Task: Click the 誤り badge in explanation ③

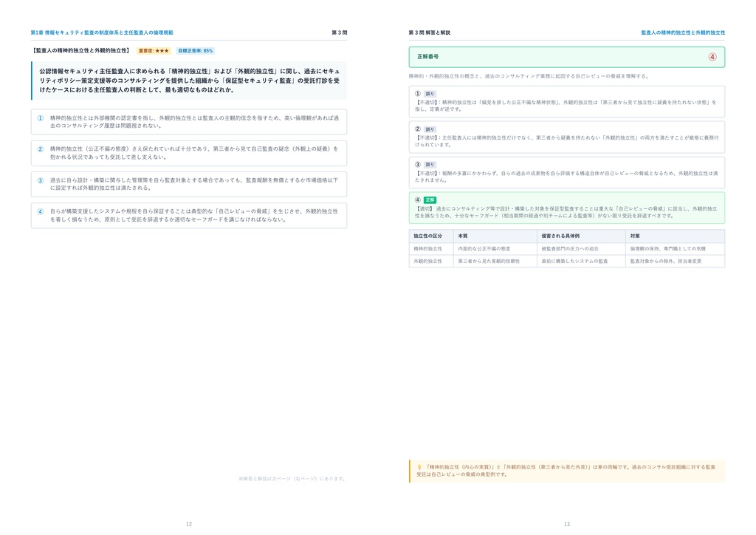Action: [x=430, y=165]
